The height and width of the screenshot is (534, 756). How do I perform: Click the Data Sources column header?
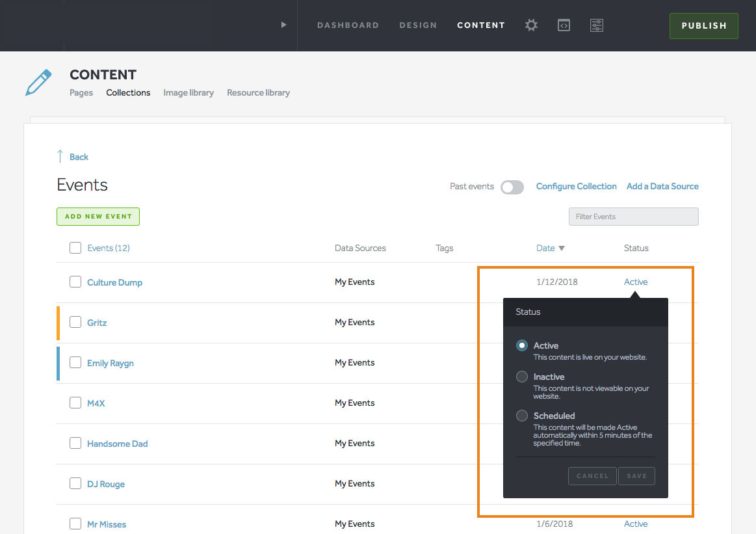pyautogui.click(x=360, y=248)
